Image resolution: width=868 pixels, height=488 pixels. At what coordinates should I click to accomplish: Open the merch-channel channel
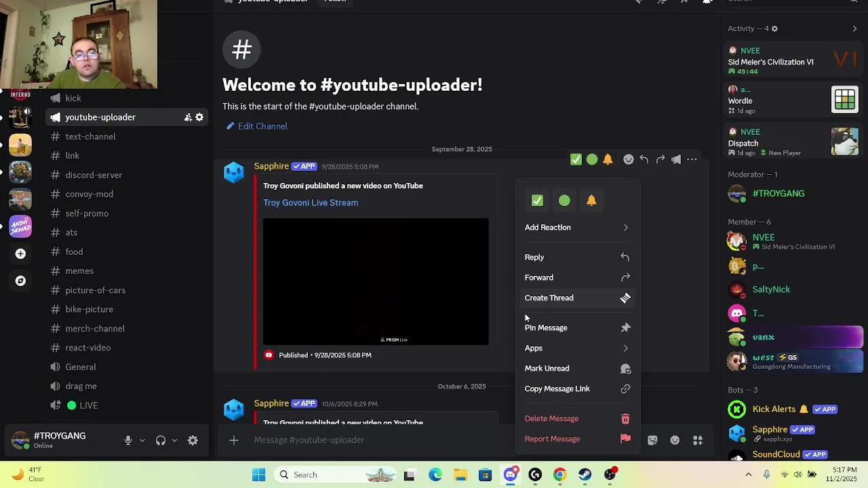point(127,329)
